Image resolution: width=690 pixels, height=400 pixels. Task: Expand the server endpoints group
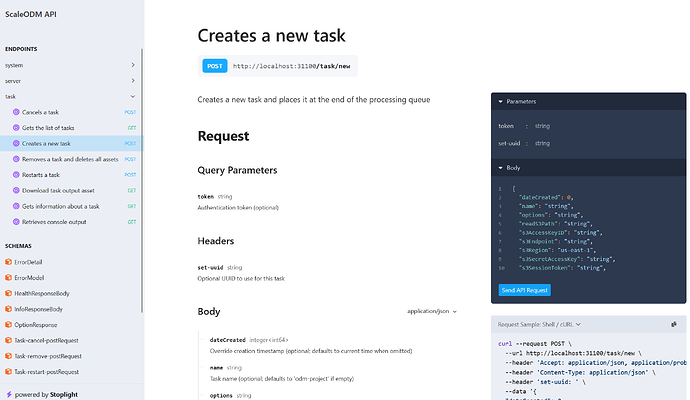point(133,81)
